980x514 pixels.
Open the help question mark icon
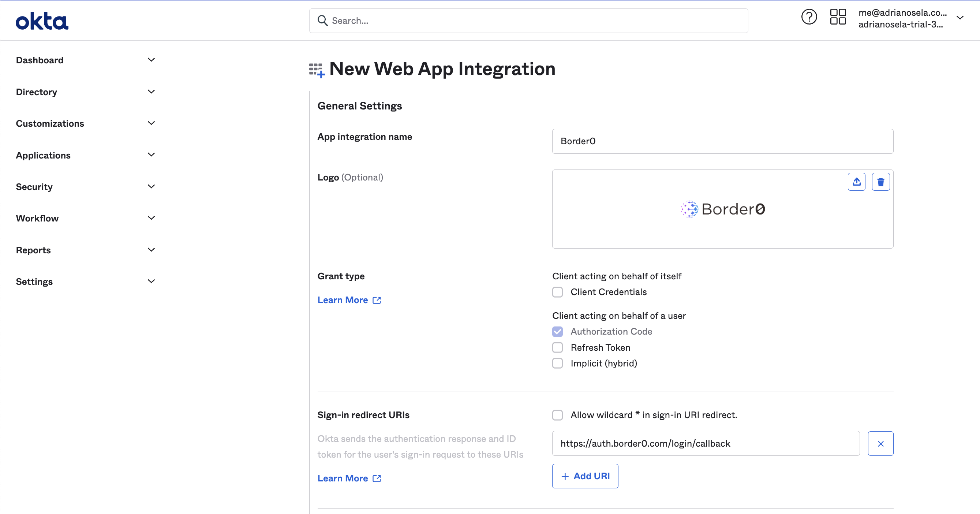(809, 17)
